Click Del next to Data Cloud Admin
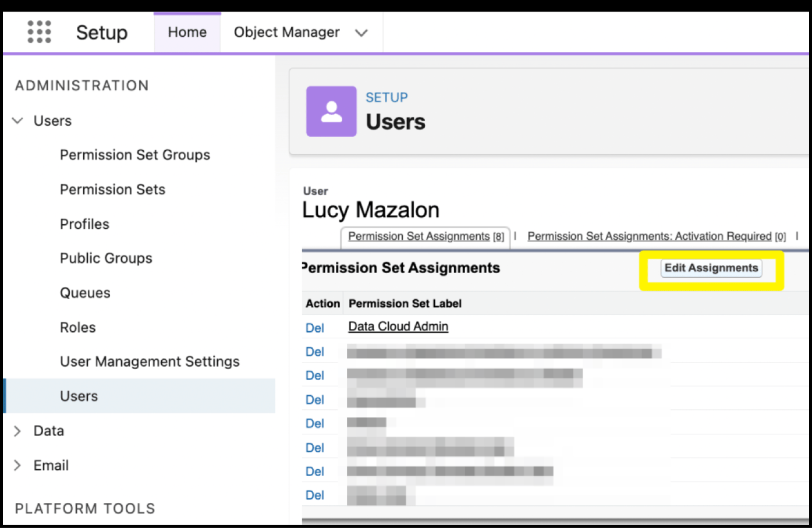This screenshot has width=812, height=528. coord(314,328)
